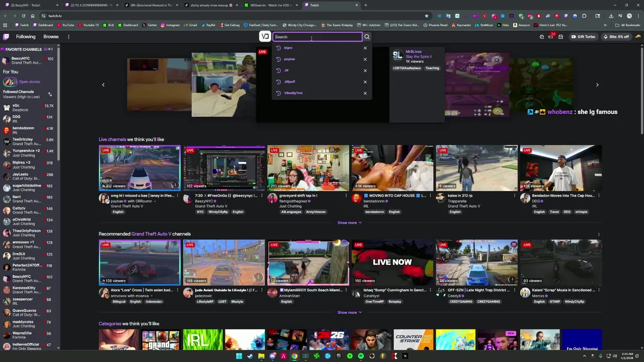The width and height of the screenshot is (644, 362).
Task: Open options menu for BeezyNYC stream card
Action: pyautogui.click(x=262, y=196)
